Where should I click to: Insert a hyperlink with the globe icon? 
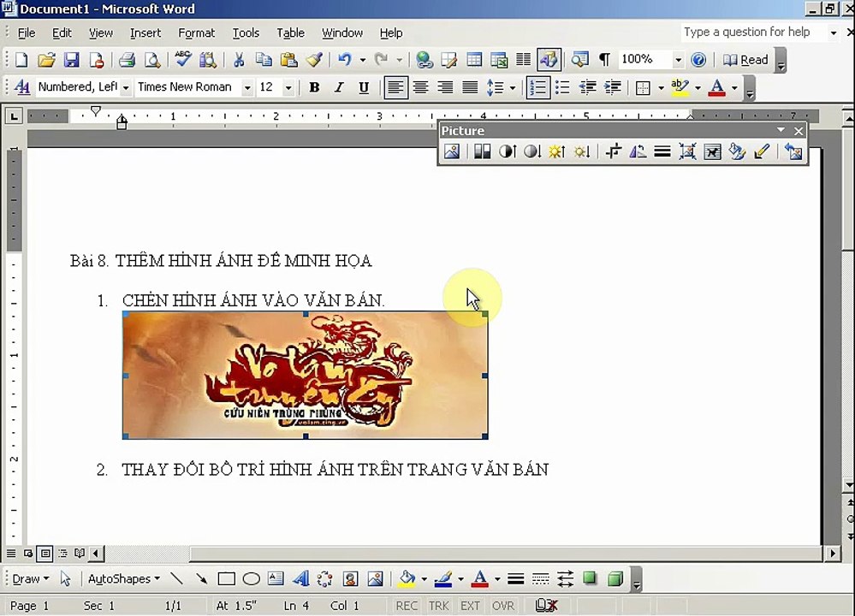(425, 59)
